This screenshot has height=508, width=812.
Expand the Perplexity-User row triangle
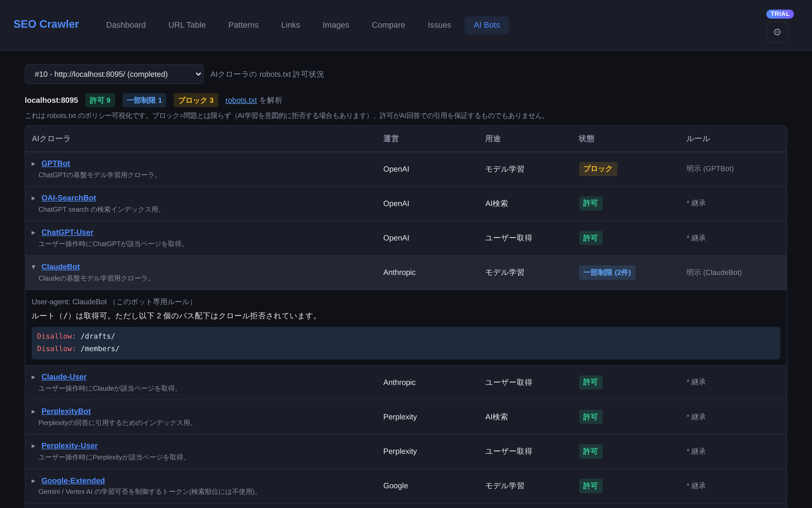(34, 446)
